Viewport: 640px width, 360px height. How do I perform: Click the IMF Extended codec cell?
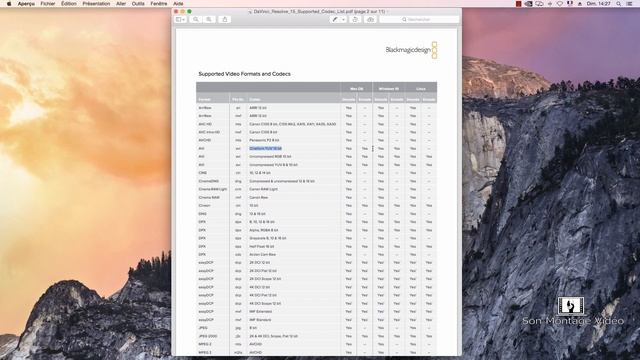(260, 312)
